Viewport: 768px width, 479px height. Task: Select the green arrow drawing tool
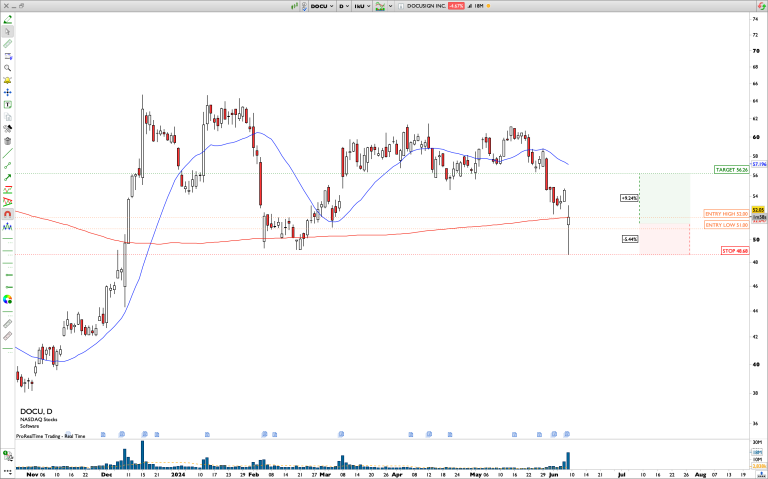(x=7, y=177)
